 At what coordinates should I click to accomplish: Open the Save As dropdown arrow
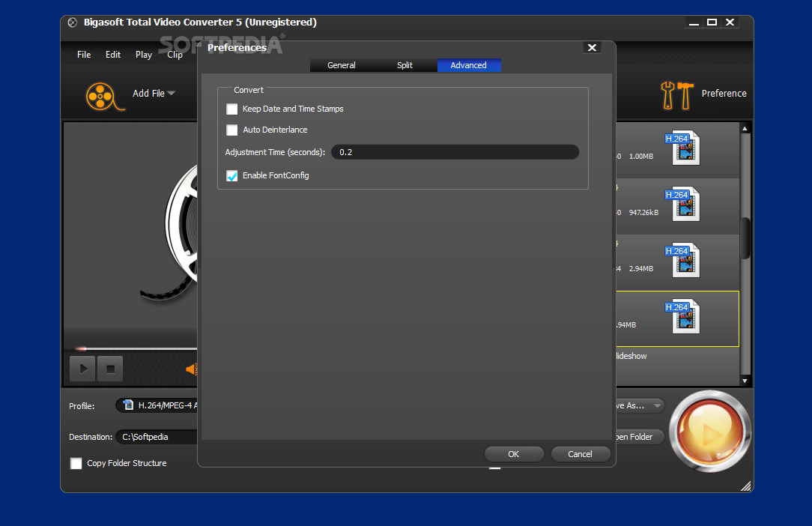[x=657, y=406]
